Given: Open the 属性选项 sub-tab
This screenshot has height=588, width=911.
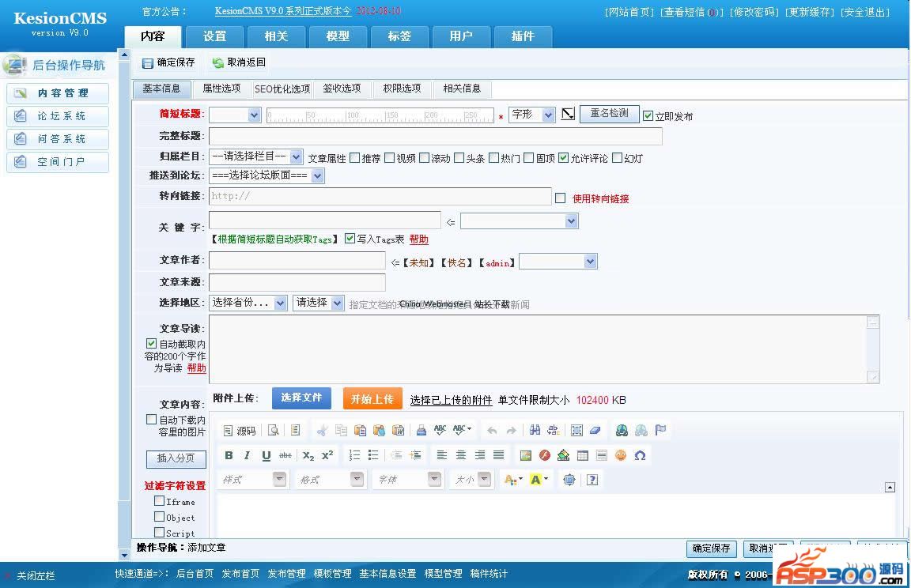Looking at the screenshot, I should pyautogui.click(x=221, y=89).
